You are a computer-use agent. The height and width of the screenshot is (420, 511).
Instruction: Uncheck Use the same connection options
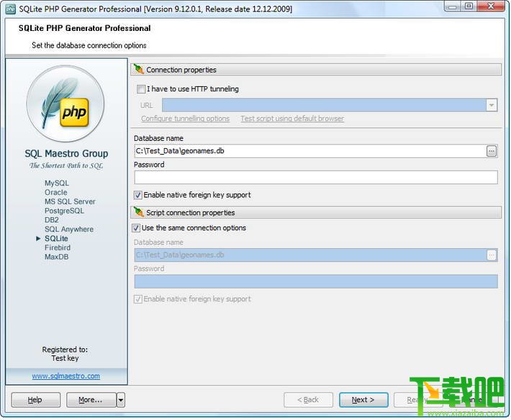pyautogui.click(x=136, y=228)
